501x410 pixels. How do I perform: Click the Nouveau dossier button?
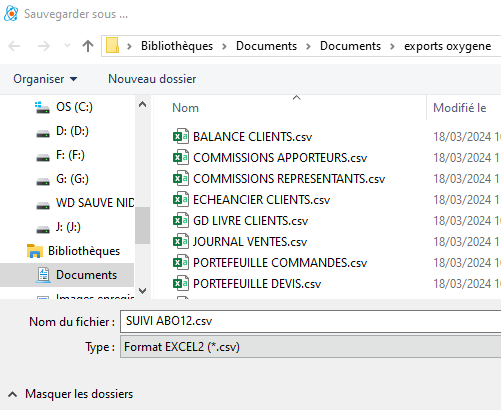[x=152, y=79]
